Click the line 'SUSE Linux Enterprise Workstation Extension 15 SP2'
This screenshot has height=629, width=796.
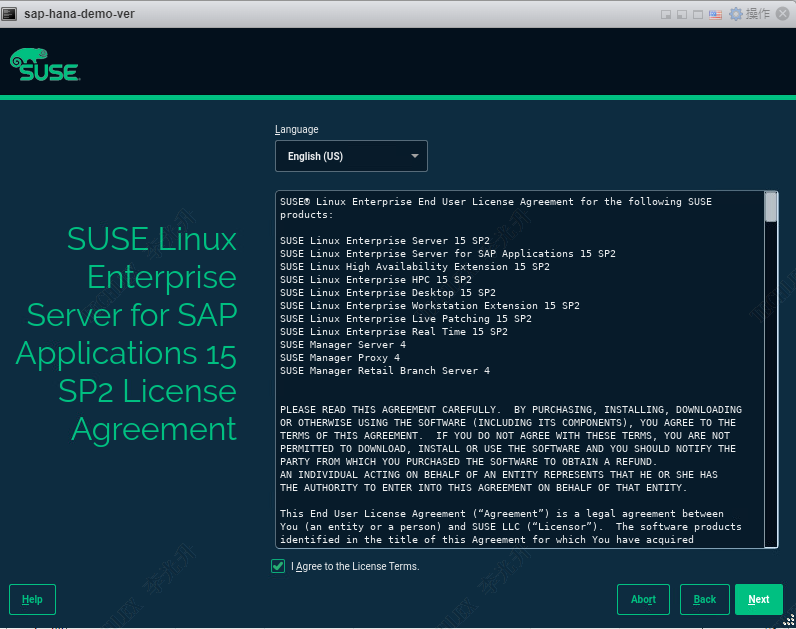tap(429, 306)
